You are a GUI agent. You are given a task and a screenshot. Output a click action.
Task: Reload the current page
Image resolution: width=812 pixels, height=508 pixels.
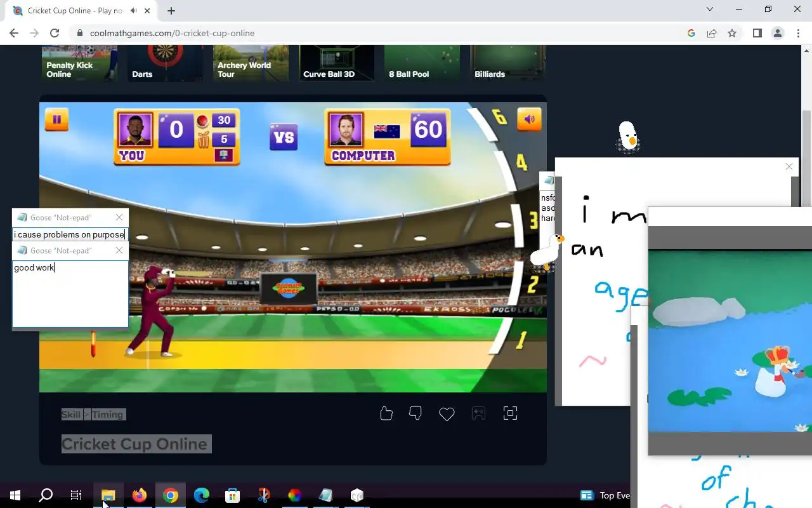55,33
